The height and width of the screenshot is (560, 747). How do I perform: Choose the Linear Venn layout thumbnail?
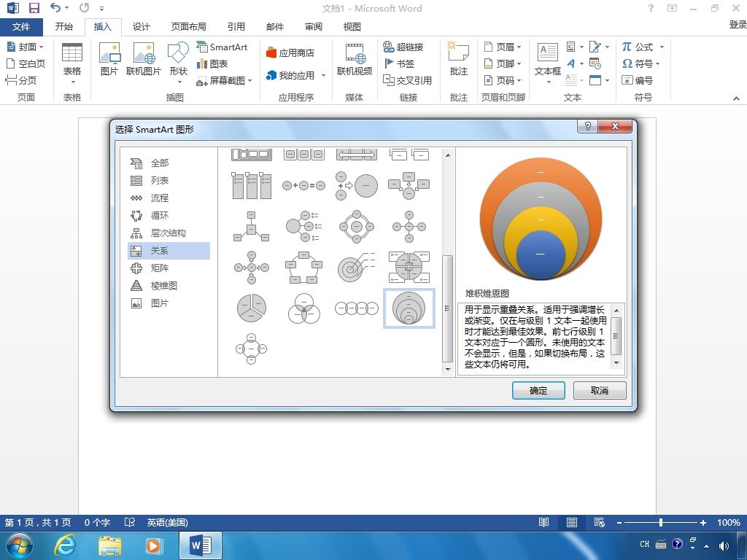tap(356, 308)
